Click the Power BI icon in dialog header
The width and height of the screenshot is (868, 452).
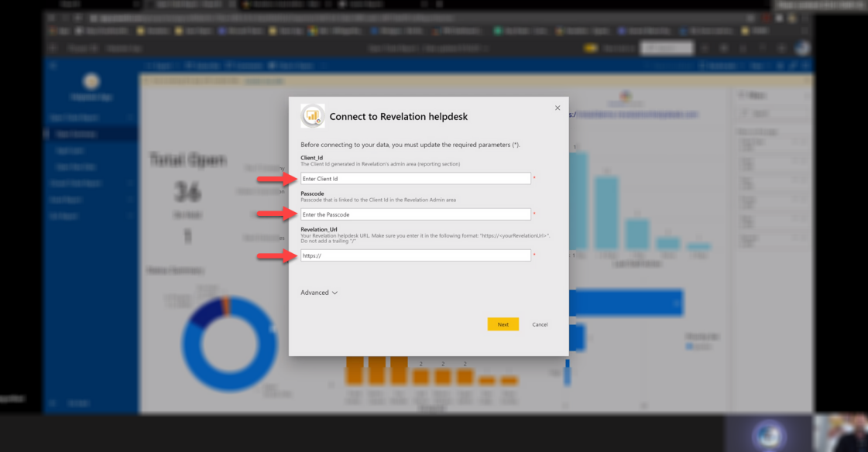click(x=312, y=116)
